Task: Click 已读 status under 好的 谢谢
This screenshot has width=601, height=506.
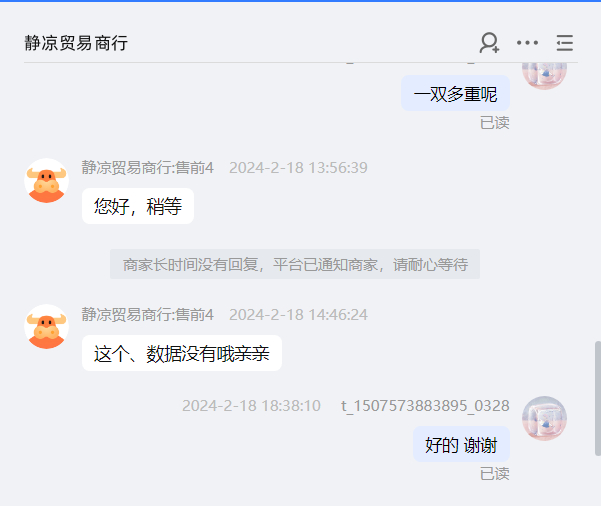Action: coord(495,474)
